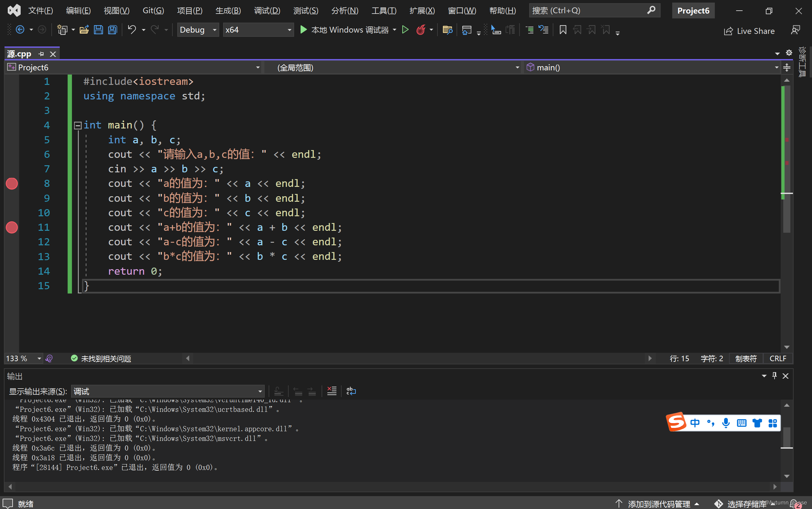The width and height of the screenshot is (812, 509).
Task: Collapse the main() function code block
Action: (x=78, y=126)
